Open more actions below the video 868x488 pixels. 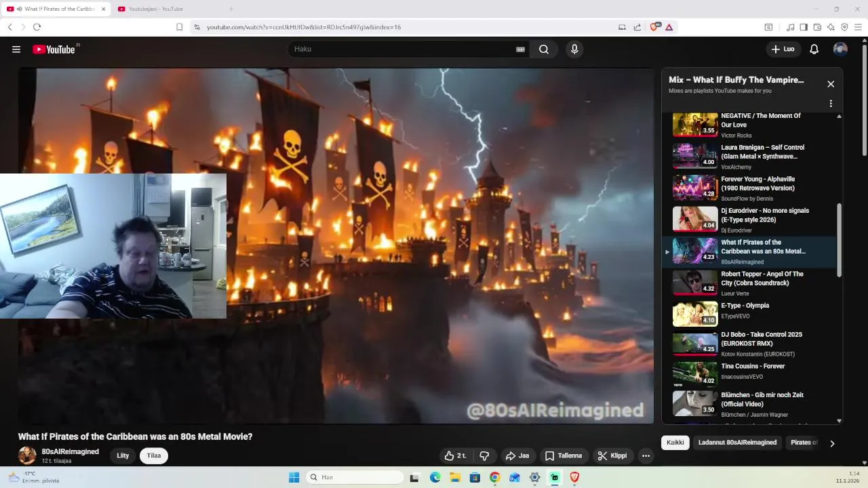[x=646, y=456]
